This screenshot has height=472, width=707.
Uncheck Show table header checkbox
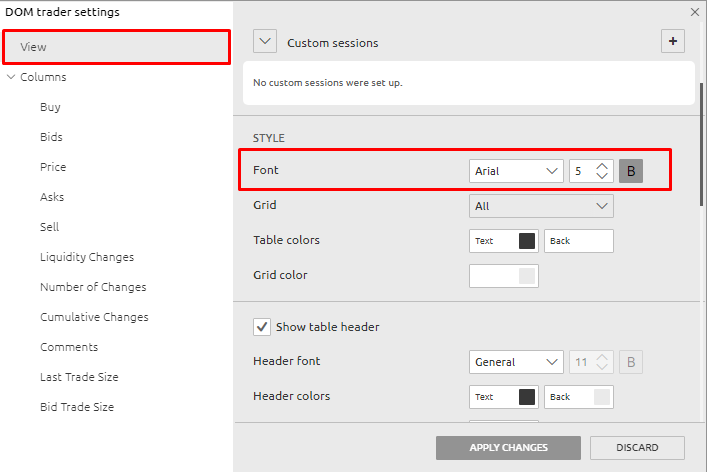click(262, 327)
